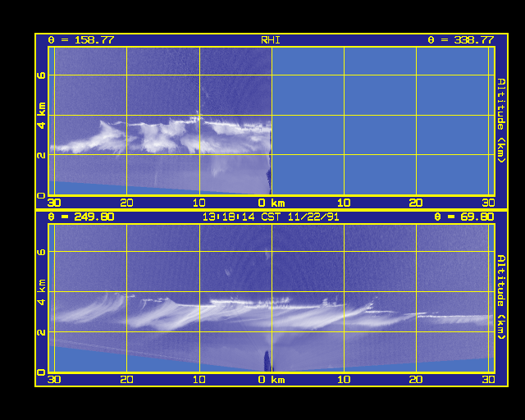This screenshot has width=525, height=420.
Task: Click the lower panel's 'Altitude (km)' axis label
Action: pos(500,297)
